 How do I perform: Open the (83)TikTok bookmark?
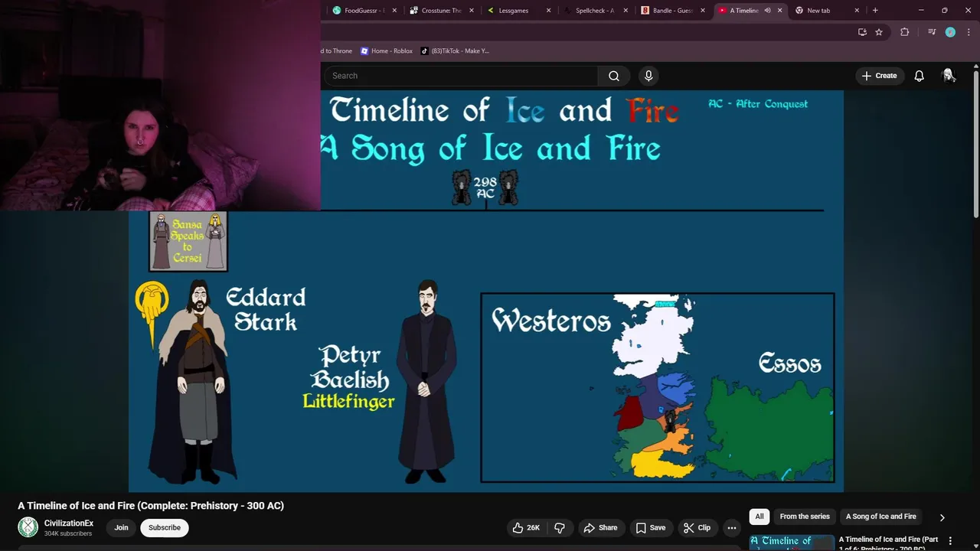point(455,51)
